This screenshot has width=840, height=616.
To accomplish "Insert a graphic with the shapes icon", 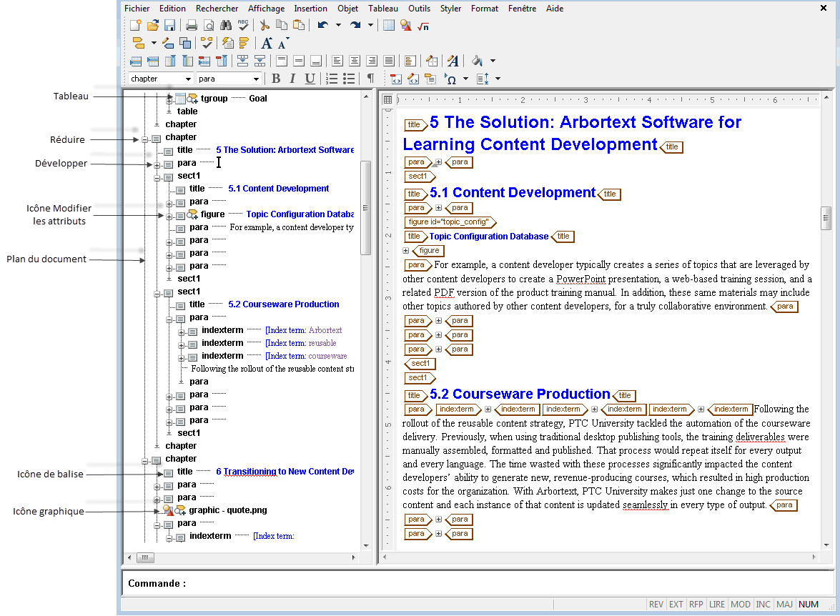I will pyautogui.click(x=406, y=26).
